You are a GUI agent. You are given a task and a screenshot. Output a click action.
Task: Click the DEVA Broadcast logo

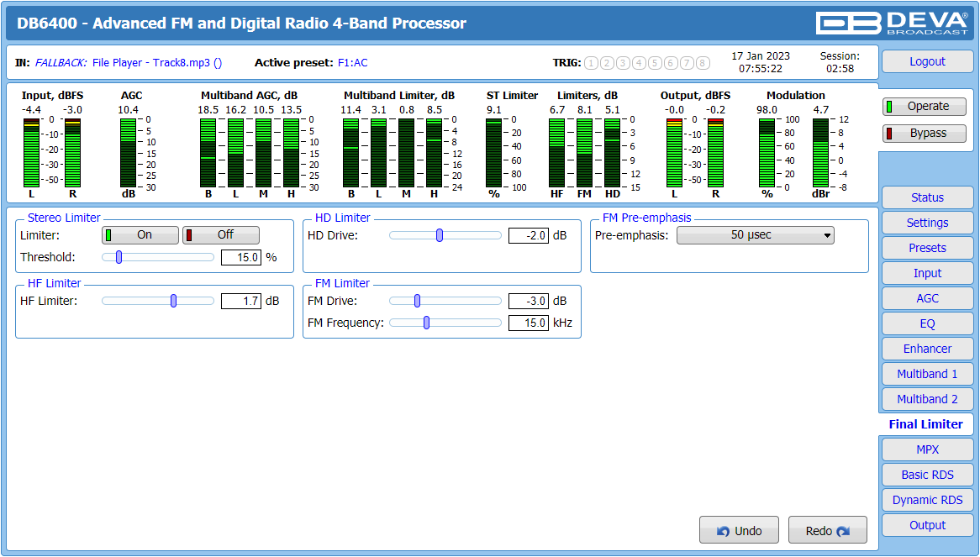point(892,24)
